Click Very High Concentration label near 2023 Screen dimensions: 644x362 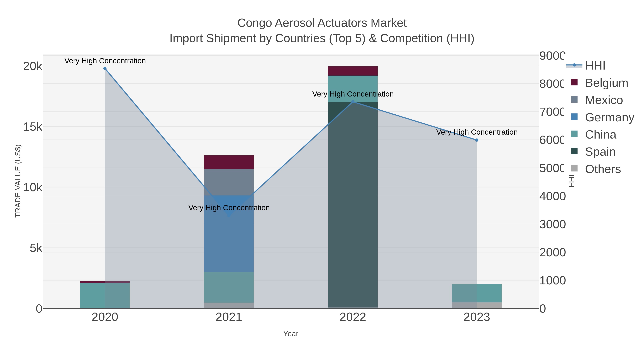point(477,132)
